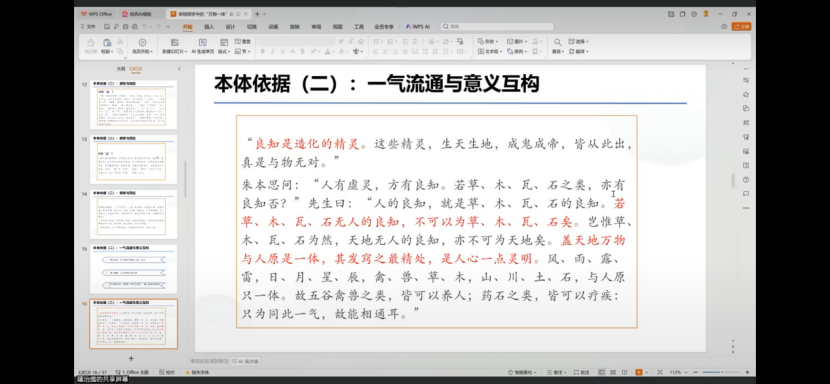Viewport: 830px width, 384px height.
Task: Click the format painter brush icon
Action: pyautogui.click(x=91, y=42)
